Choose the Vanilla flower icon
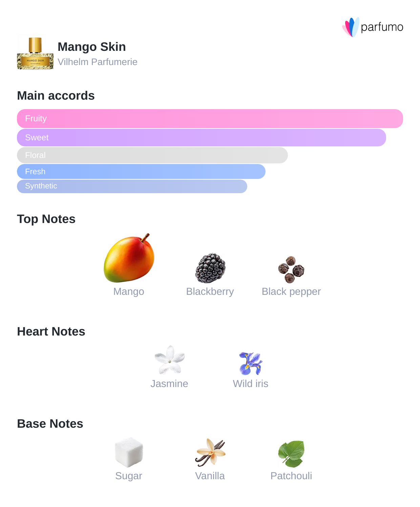 pyautogui.click(x=210, y=452)
